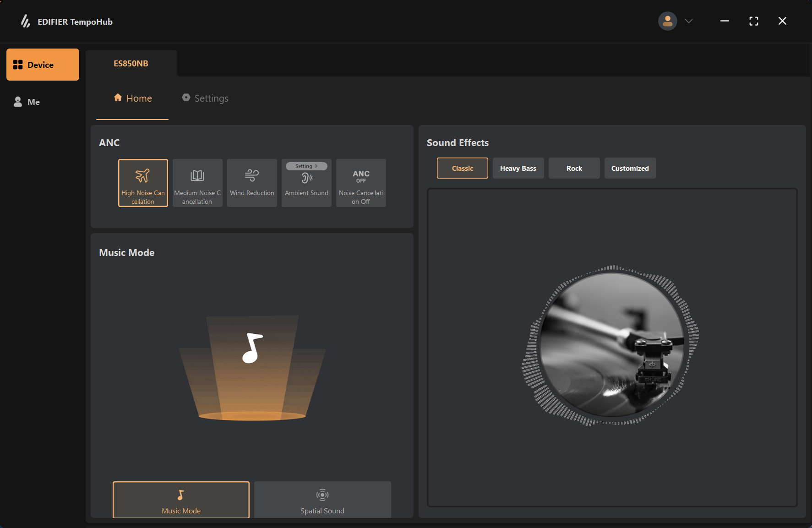
Task: Click the Edifier logo icon
Action: 26,21
